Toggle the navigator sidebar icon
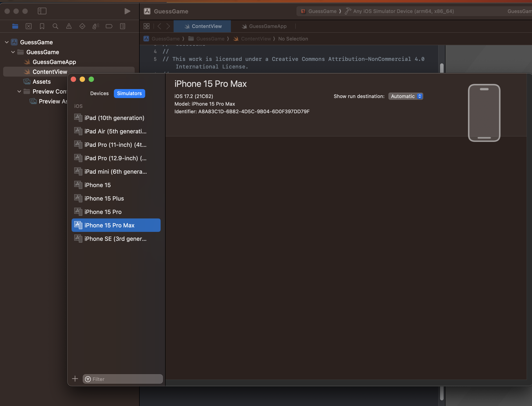 click(42, 11)
